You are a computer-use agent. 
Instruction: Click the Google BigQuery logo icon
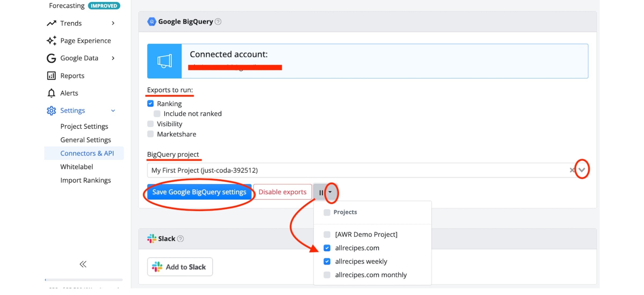[x=152, y=21]
